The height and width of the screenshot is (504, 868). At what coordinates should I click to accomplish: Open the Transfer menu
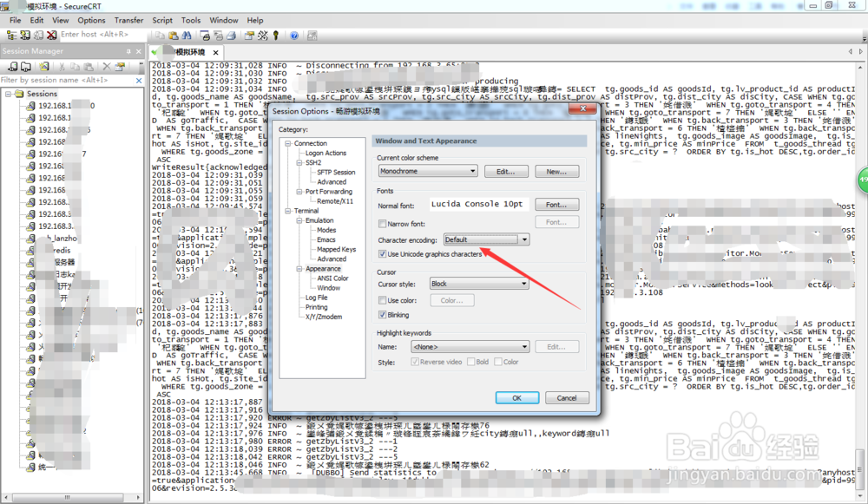pyautogui.click(x=129, y=21)
